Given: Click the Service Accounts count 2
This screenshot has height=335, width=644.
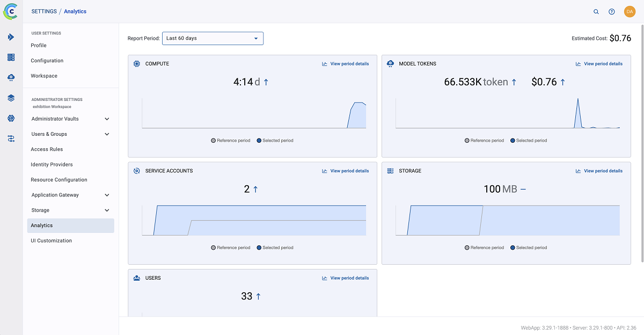Looking at the screenshot, I should coord(247,189).
